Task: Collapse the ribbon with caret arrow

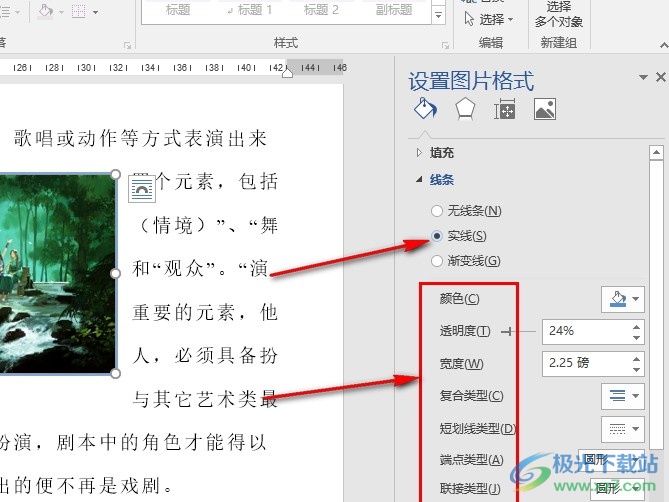Action: [663, 45]
